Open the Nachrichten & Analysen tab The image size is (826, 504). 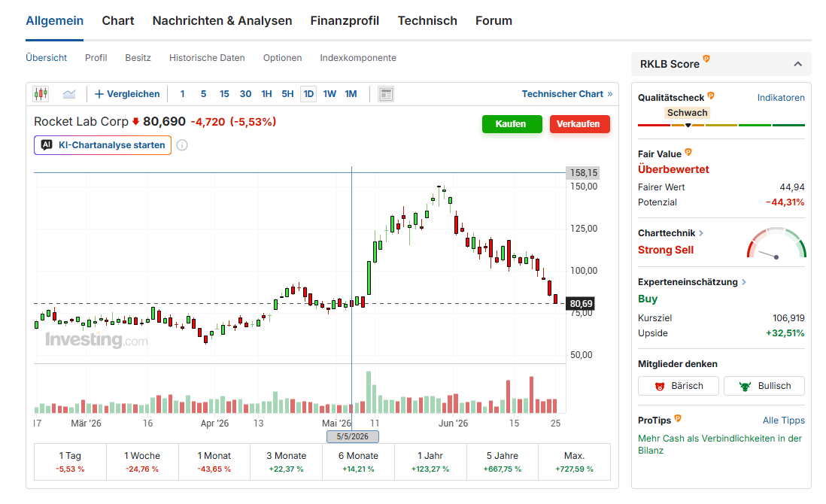[x=223, y=21]
